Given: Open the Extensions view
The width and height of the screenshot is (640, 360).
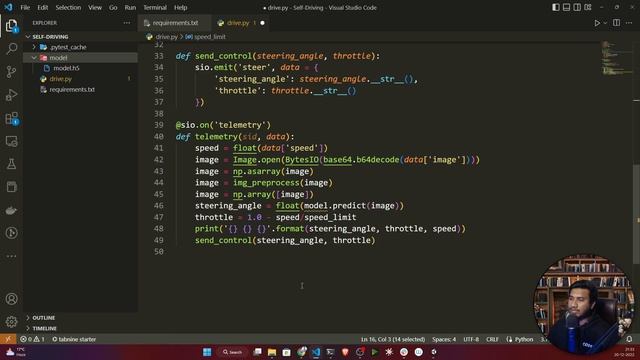Looking at the screenshot, I should point(11,118).
